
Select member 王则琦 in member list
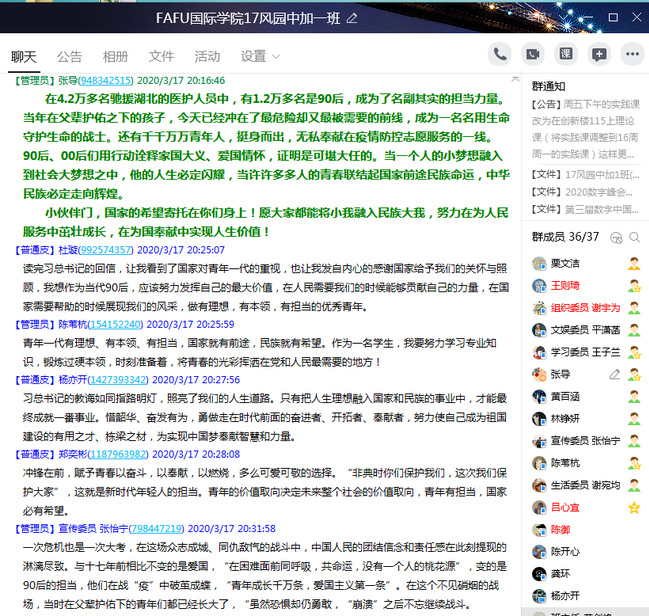click(565, 286)
